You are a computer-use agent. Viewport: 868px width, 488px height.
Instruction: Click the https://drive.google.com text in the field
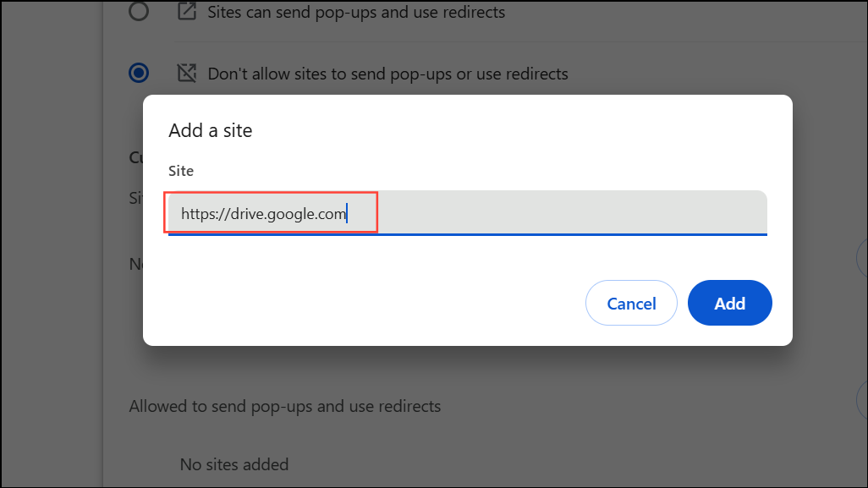coord(263,214)
